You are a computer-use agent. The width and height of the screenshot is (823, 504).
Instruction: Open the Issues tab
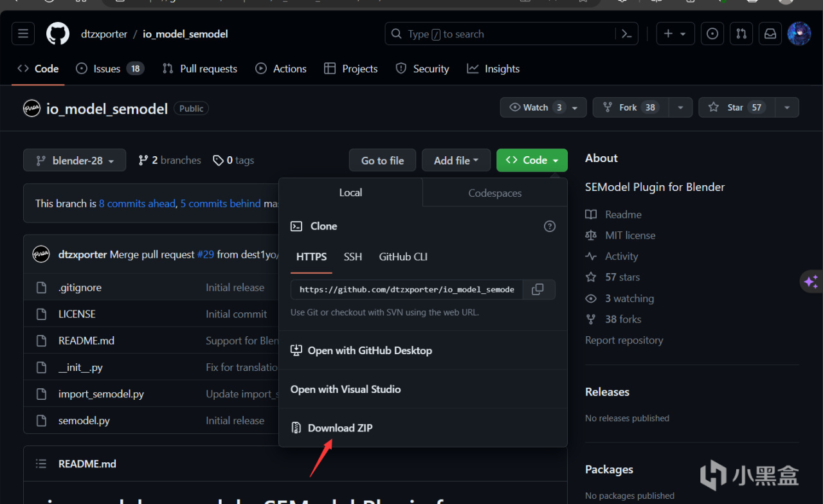click(110, 69)
